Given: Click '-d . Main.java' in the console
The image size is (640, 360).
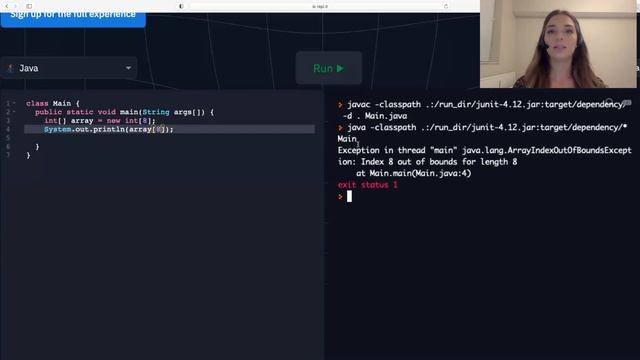Looking at the screenshot, I should click(x=375, y=116).
